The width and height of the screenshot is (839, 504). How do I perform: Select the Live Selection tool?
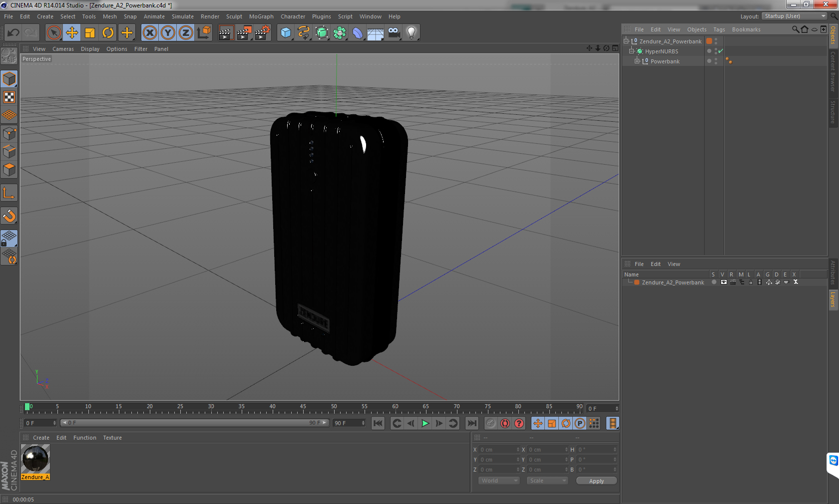coord(54,33)
